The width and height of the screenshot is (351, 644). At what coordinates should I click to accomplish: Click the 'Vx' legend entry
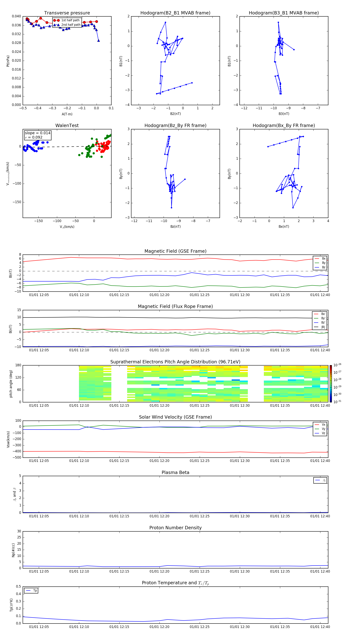point(320,424)
